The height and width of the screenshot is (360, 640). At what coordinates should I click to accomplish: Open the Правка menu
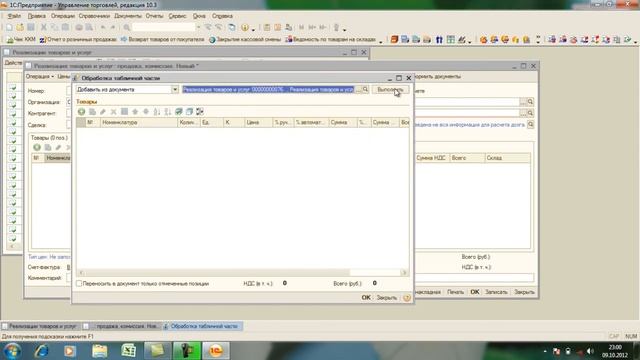[36, 16]
